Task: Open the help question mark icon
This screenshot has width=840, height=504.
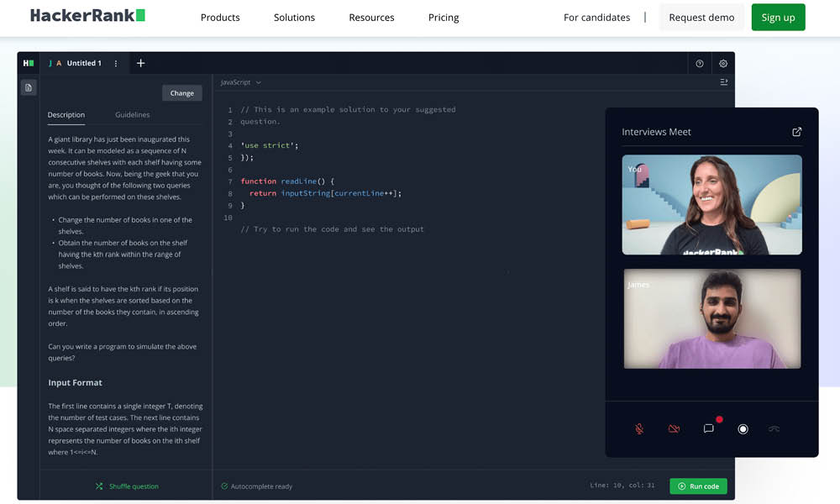Action: click(x=699, y=64)
